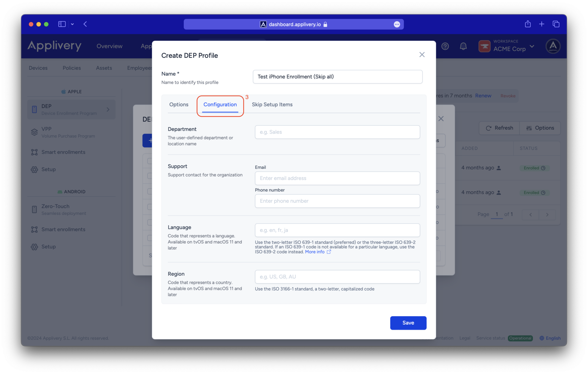Image resolution: width=588 pixels, height=374 pixels.
Task: Open the notifications bell icon
Action: [x=463, y=46]
